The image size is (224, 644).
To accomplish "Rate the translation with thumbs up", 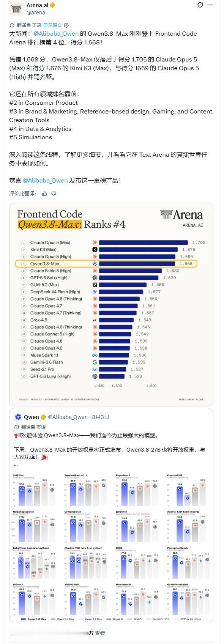I will point(45,194).
